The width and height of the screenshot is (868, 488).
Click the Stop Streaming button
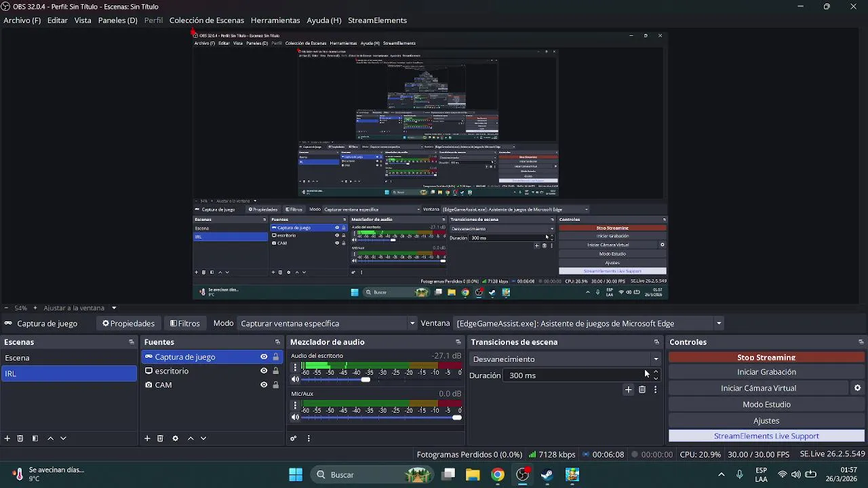point(766,357)
